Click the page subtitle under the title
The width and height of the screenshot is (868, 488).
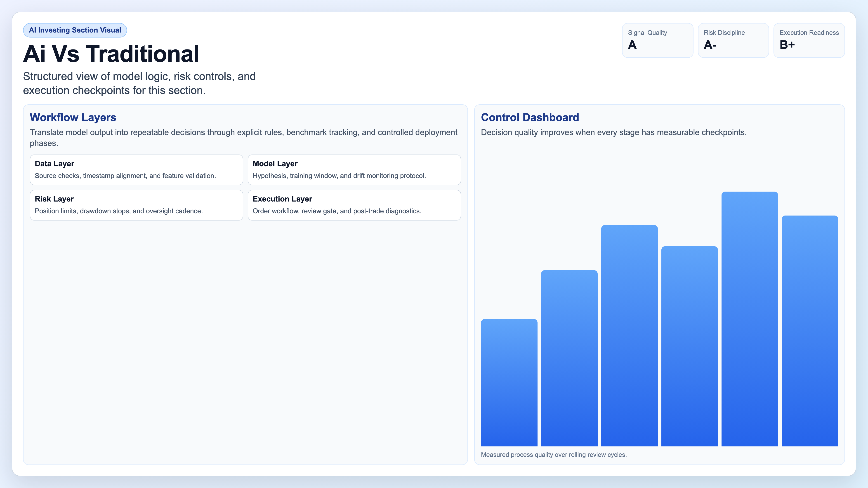[139, 83]
